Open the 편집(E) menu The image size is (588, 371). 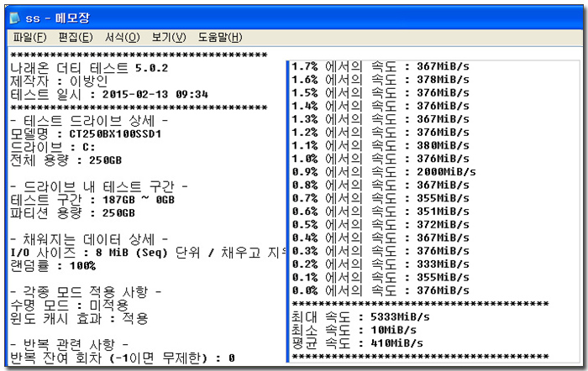(75, 38)
